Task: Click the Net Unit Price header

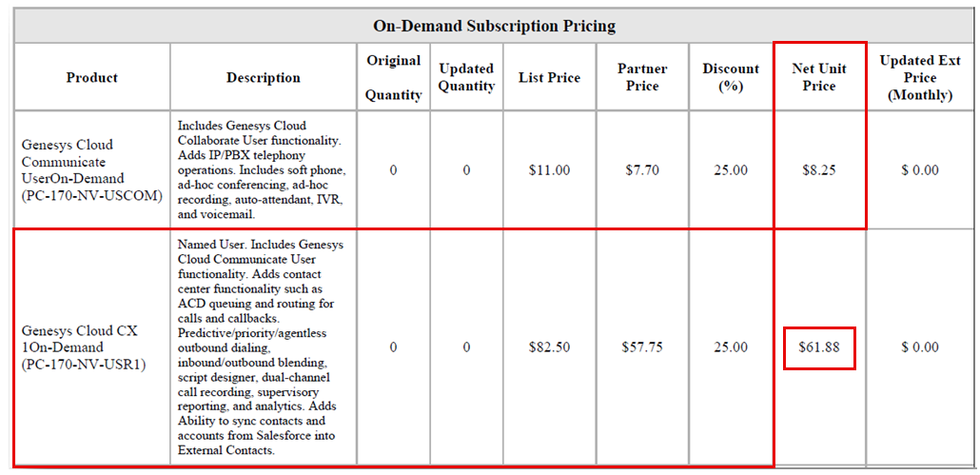Action: [818, 77]
